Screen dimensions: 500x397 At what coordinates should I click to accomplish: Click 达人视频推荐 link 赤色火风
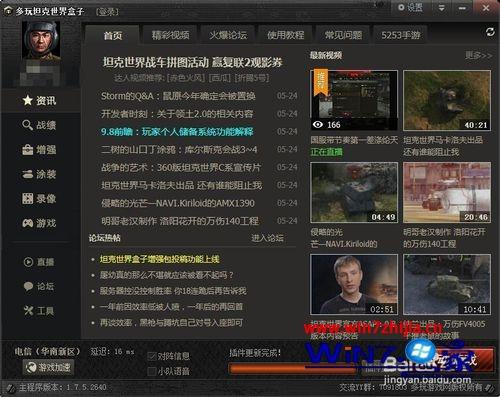pyautogui.click(x=186, y=78)
